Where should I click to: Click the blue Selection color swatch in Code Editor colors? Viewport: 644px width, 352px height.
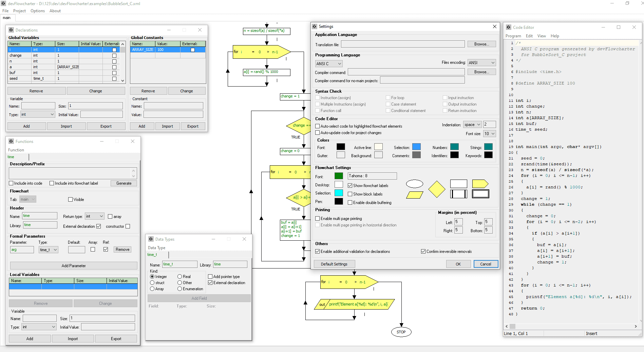pyautogui.click(x=416, y=147)
